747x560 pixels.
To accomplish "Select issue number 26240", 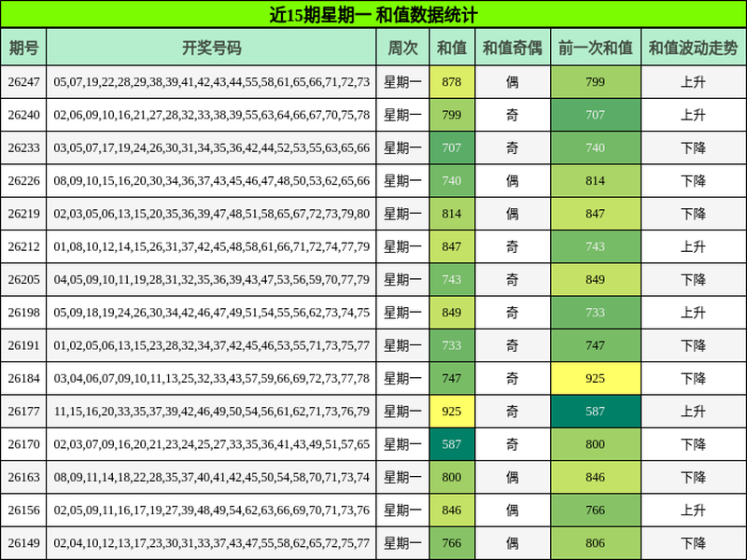I will tap(23, 115).
